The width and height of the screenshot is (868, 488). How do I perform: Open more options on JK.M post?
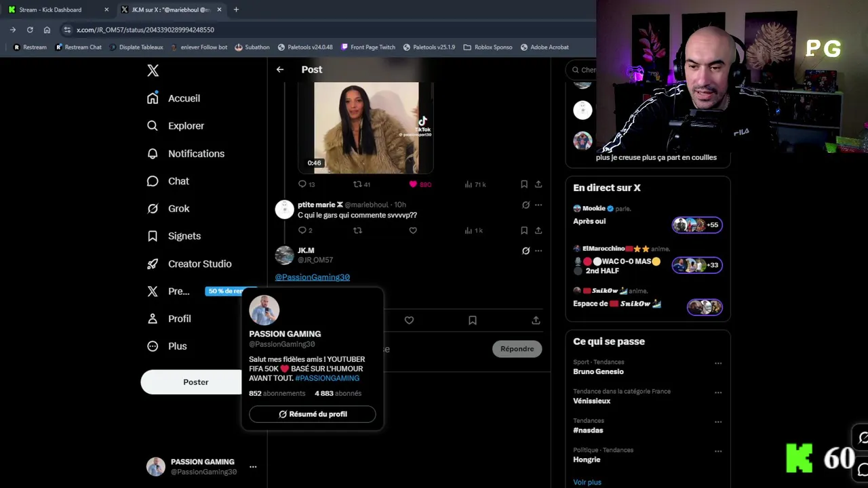[538, 251]
